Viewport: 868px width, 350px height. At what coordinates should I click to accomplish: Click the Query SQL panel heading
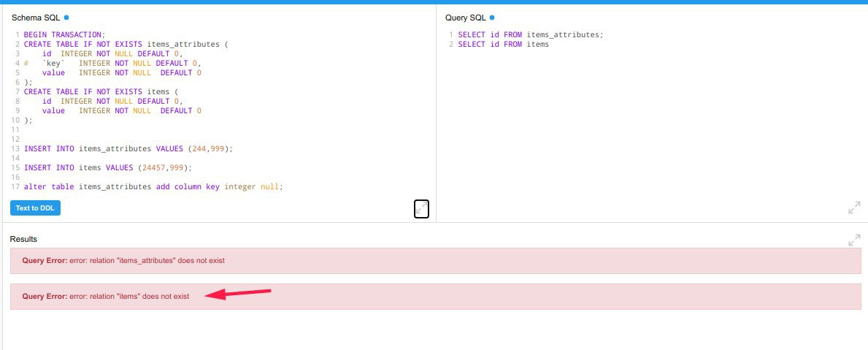(x=466, y=18)
